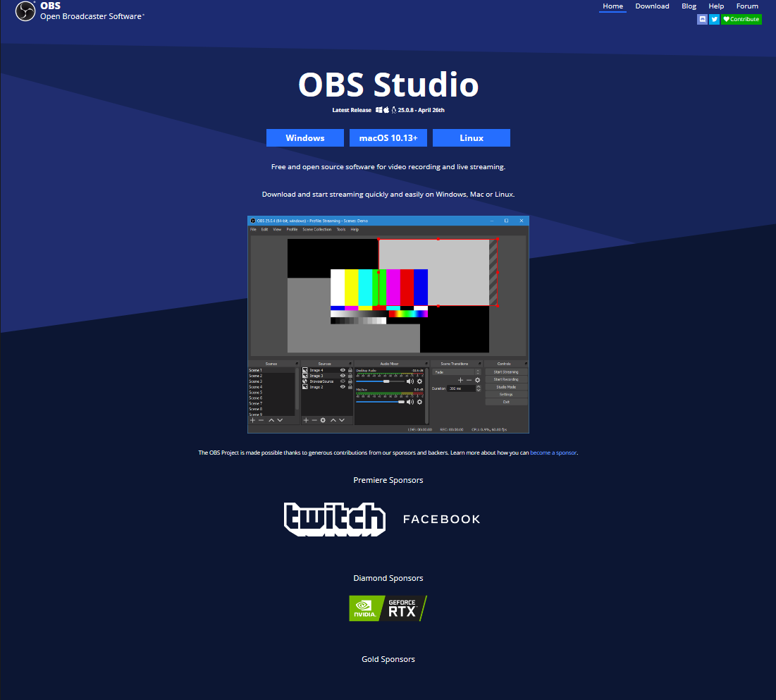
Task: Open source properties gear in Sources panel
Action: (x=324, y=420)
